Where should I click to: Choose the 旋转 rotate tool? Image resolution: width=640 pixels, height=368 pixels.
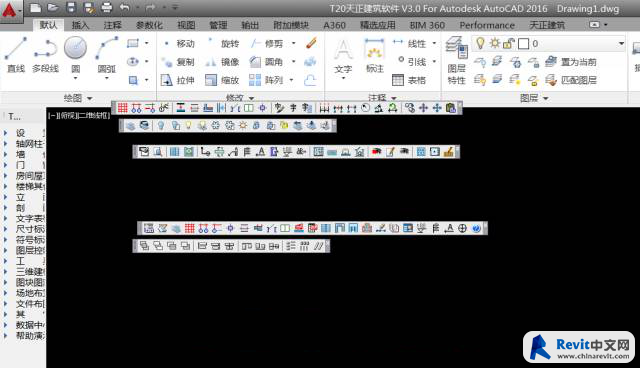(223, 43)
